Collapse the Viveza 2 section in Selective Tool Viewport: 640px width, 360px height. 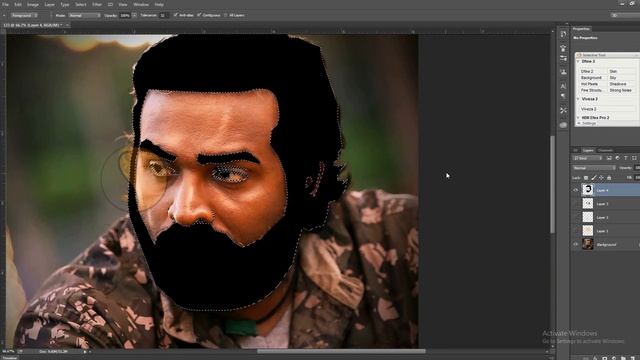[x=578, y=99]
